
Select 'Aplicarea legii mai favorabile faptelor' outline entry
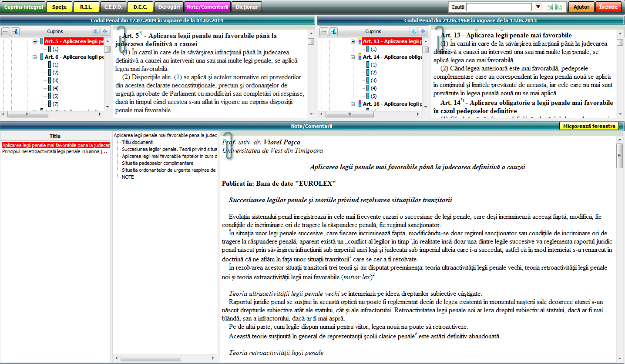(169, 156)
